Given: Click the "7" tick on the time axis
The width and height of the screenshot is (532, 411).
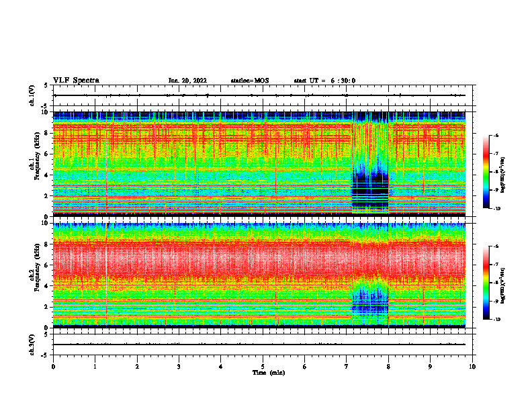Looking at the screenshot, I should (347, 367).
